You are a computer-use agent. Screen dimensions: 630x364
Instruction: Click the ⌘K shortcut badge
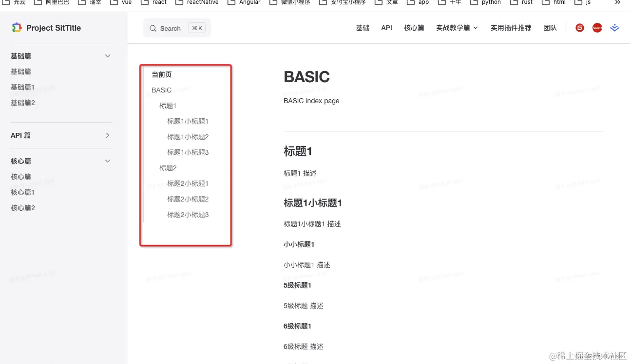coord(197,28)
